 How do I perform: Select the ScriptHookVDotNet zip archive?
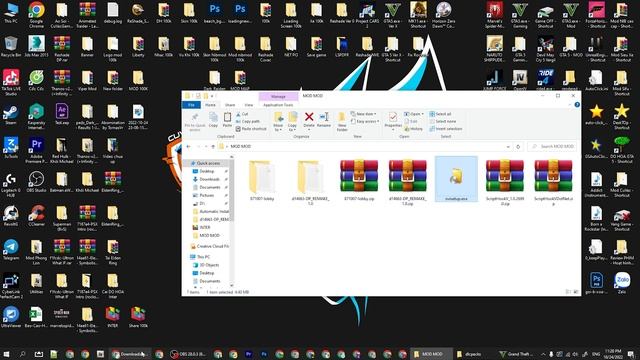pyautogui.click(x=553, y=182)
